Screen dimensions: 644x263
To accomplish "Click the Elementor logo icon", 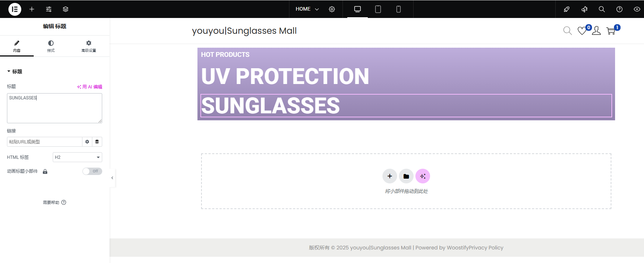I will [x=15, y=9].
